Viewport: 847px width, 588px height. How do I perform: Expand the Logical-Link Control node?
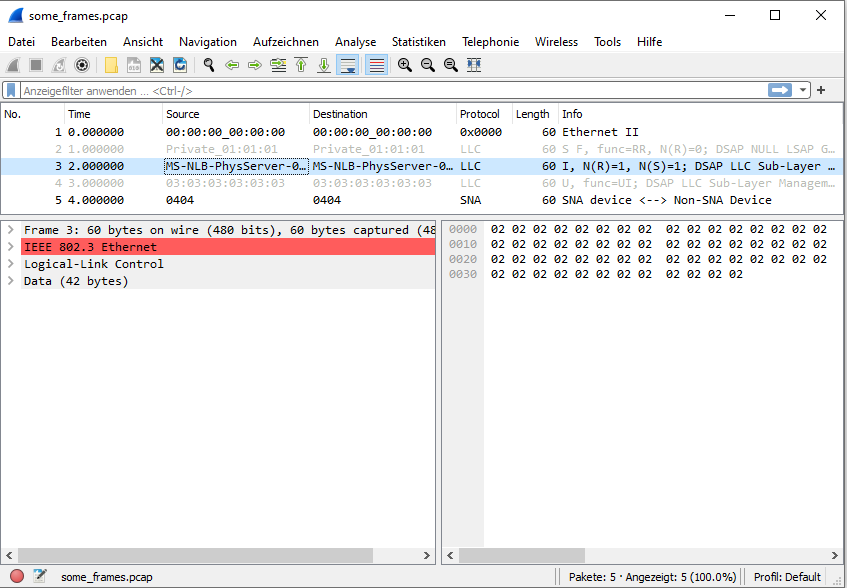(x=10, y=264)
